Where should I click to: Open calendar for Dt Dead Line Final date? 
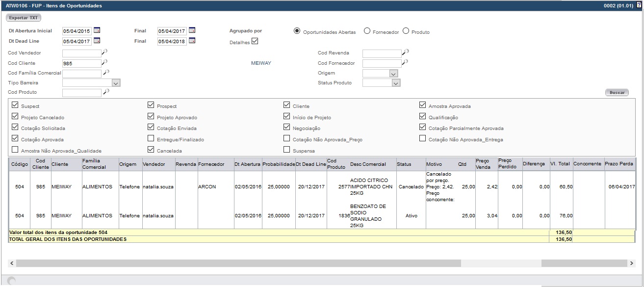pyautogui.click(x=192, y=41)
